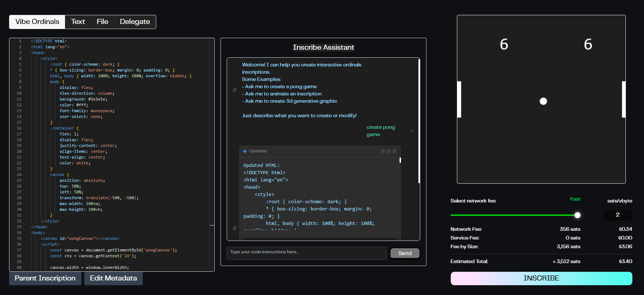This screenshot has height=295, width=644.
Task: Click the three dots on the code block header
Action: tap(388, 151)
